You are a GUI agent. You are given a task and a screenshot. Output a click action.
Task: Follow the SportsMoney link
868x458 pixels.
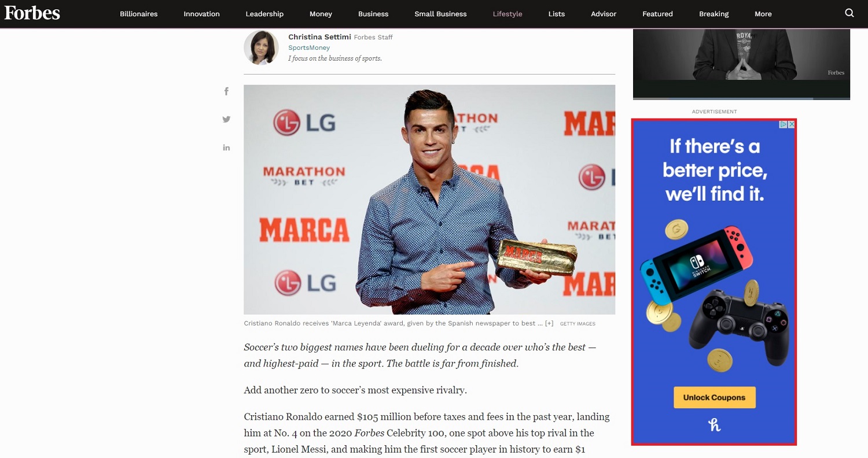tap(309, 47)
